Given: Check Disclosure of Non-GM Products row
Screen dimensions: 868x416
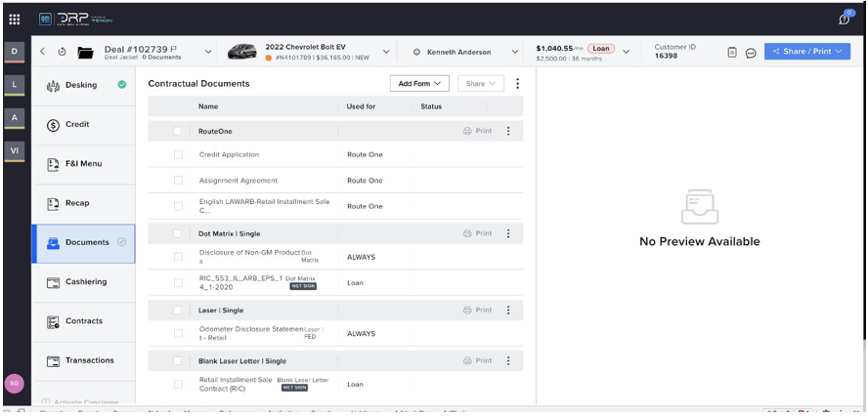Looking at the screenshot, I should pos(178,257).
